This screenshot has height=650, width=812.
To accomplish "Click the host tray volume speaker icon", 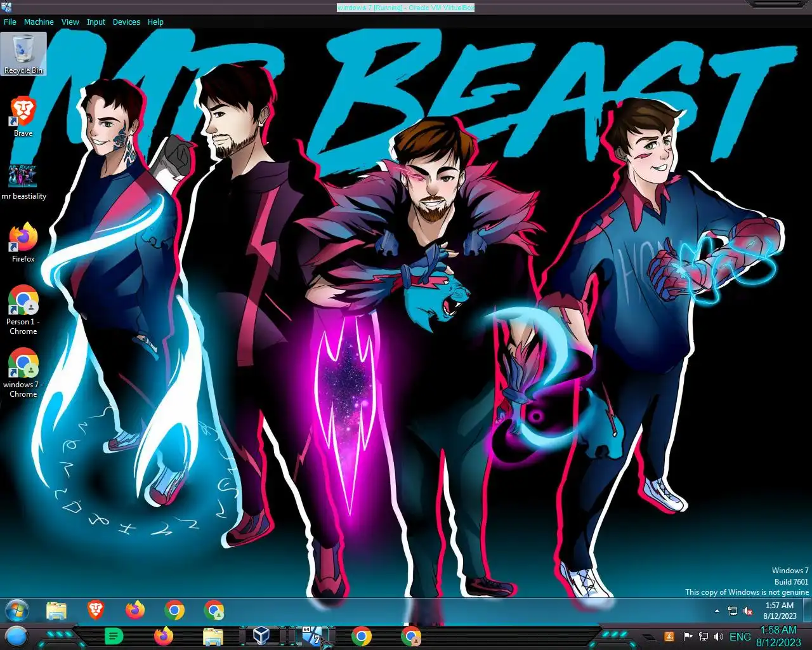I will pyautogui.click(x=719, y=637).
